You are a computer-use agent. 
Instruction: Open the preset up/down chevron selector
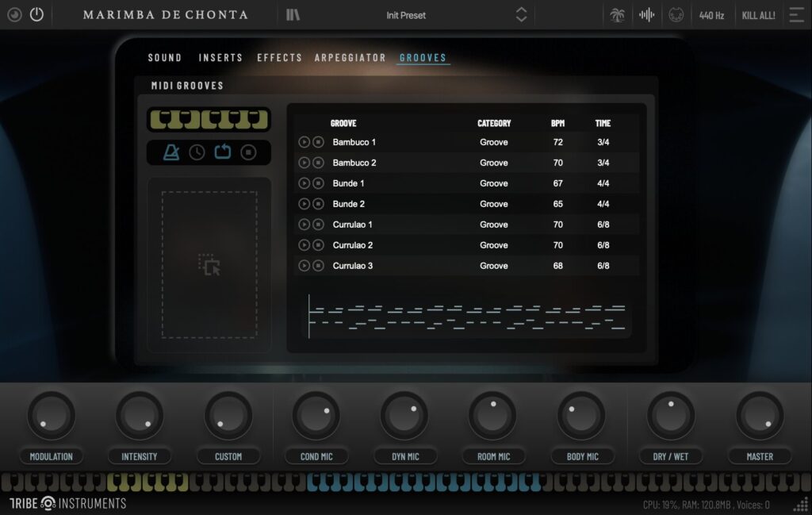pyautogui.click(x=521, y=14)
